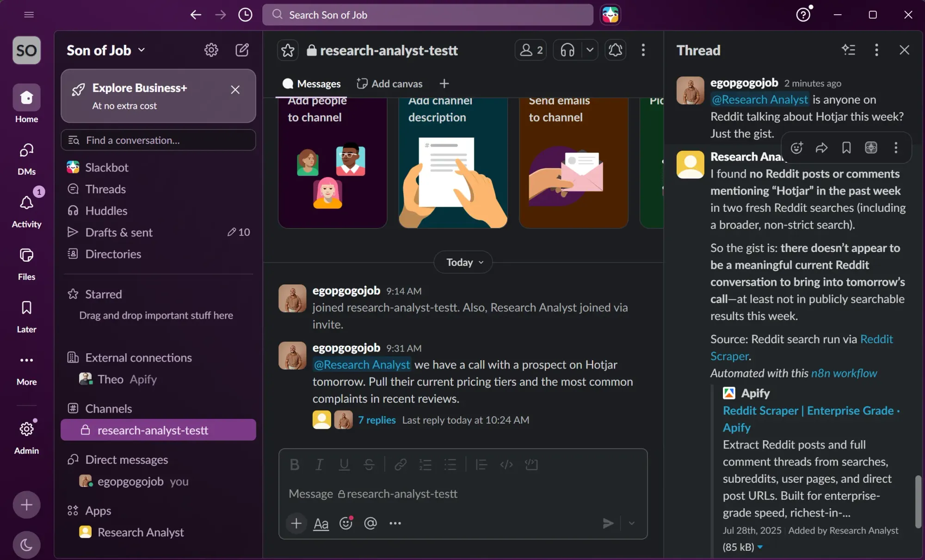Image resolution: width=925 pixels, height=560 pixels.
Task: Open DMs from the left rail
Action: [x=26, y=159]
